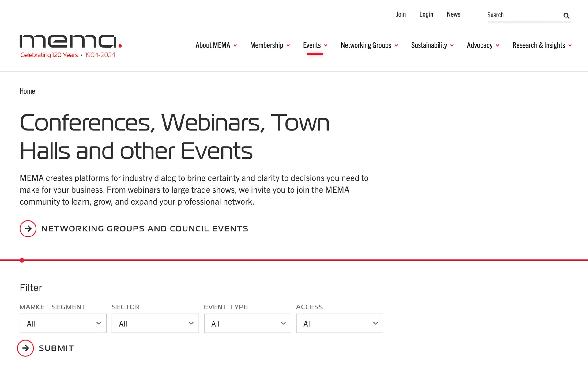Expand the Networking Groups menu chevron
This screenshot has height=368, width=588.
tap(396, 45)
